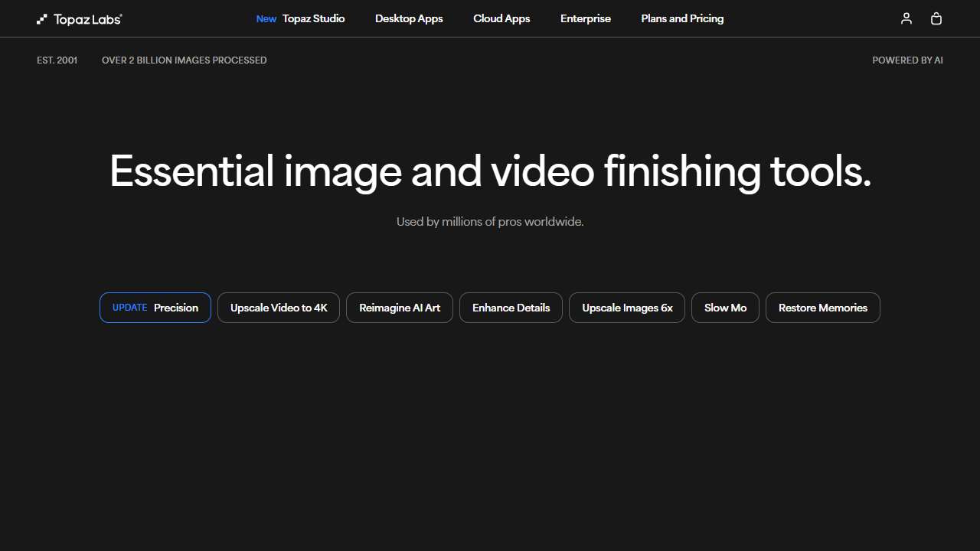Select Restore Memories
The width and height of the screenshot is (980, 551).
822,308
